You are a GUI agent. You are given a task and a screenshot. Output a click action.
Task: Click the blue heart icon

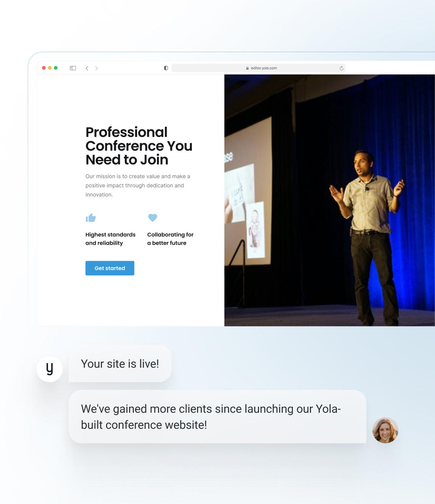153,218
